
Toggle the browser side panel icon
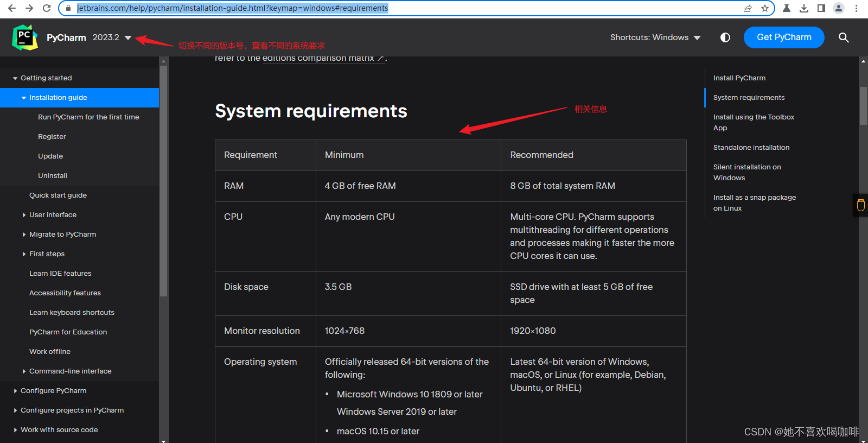(821, 8)
